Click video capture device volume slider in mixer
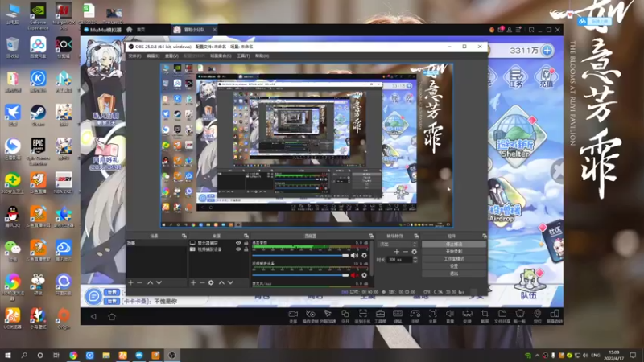This screenshot has height=362, width=644. 300,275
